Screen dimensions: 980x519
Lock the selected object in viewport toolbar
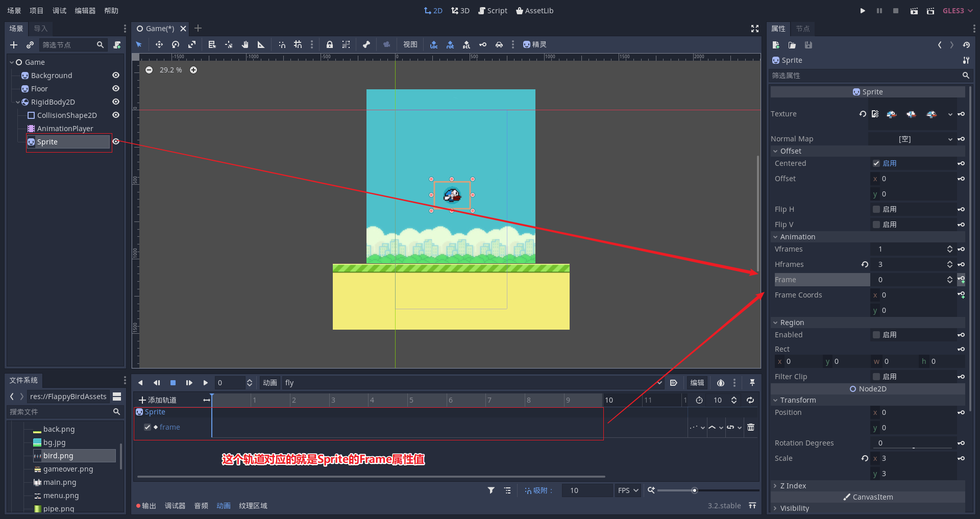pos(330,44)
